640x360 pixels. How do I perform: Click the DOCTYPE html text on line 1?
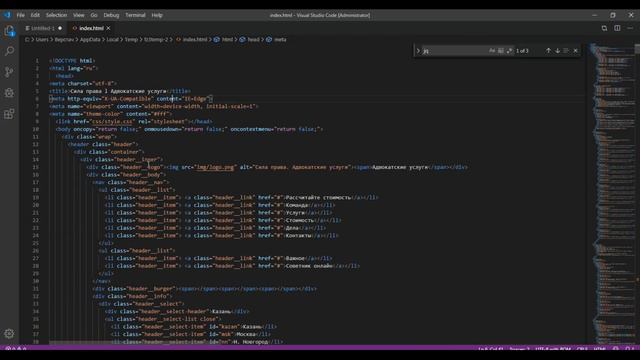point(72,61)
